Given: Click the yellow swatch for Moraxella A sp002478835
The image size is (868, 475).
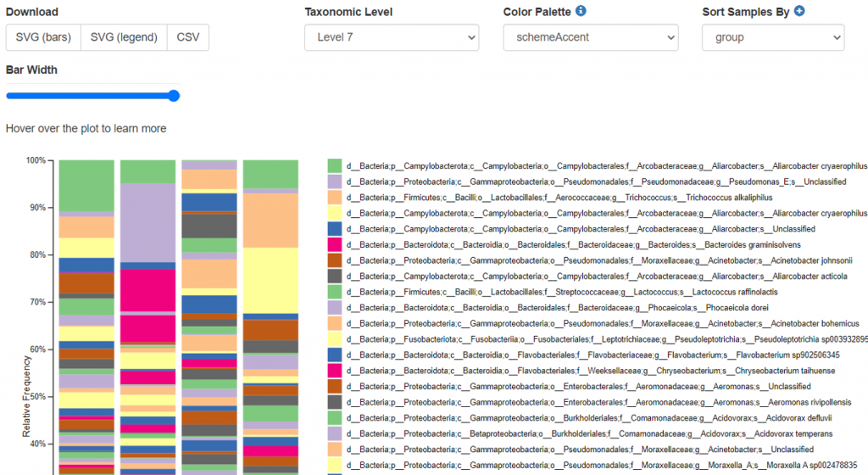Looking at the screenshot, I should (334, 466).
